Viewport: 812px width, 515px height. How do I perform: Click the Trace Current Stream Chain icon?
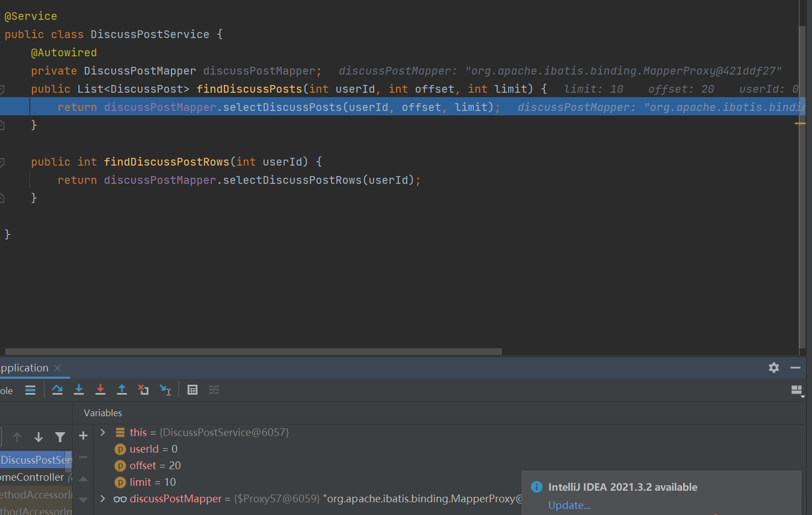(214, 390)
